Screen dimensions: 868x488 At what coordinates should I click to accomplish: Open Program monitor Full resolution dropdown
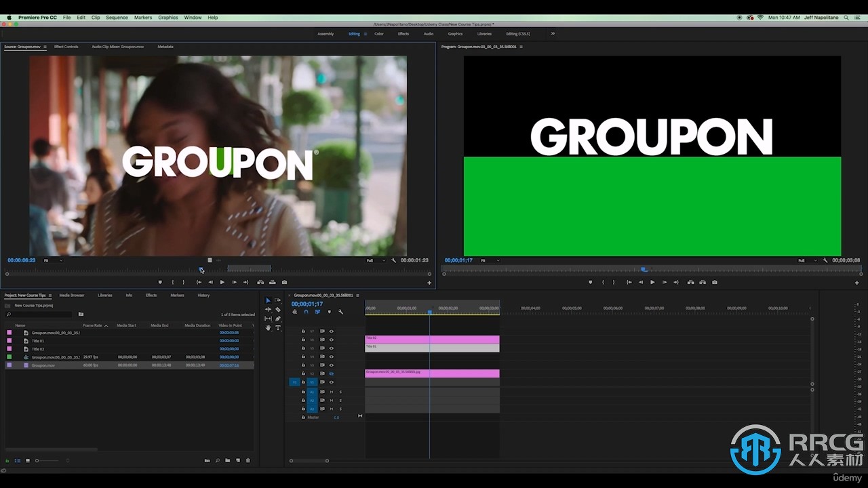(807, 260)
